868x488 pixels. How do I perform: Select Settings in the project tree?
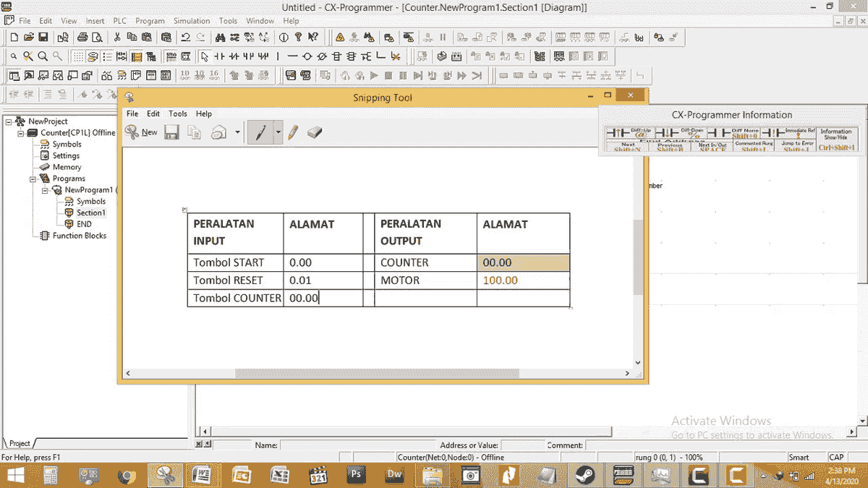(66, 156)
